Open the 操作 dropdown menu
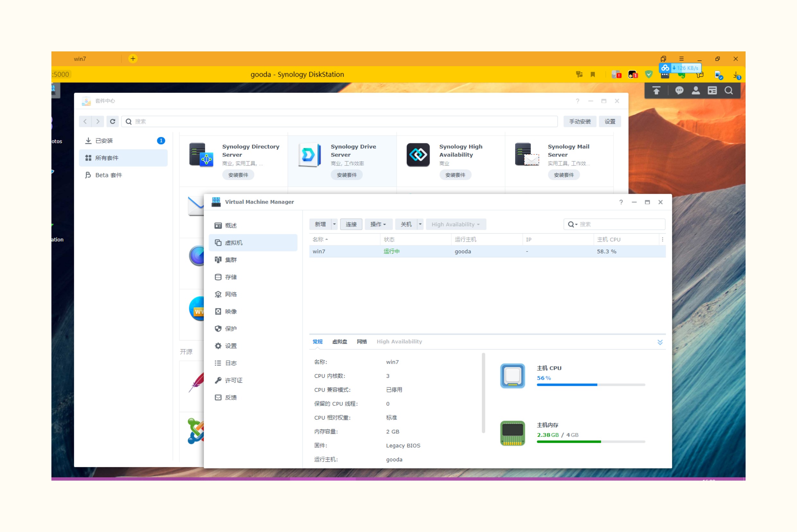This screenshot has height=532, width=797. pos(378,224)
